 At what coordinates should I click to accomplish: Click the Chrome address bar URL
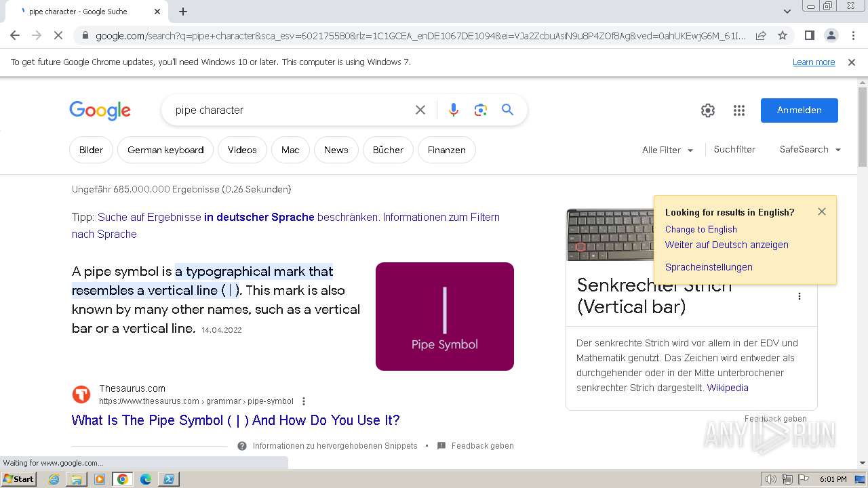coord(420,36)
